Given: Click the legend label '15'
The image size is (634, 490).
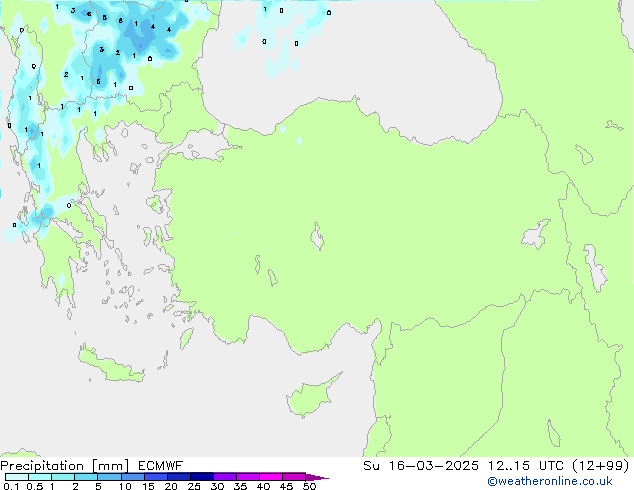Looking at the screenshot, I should coord(148,486).
